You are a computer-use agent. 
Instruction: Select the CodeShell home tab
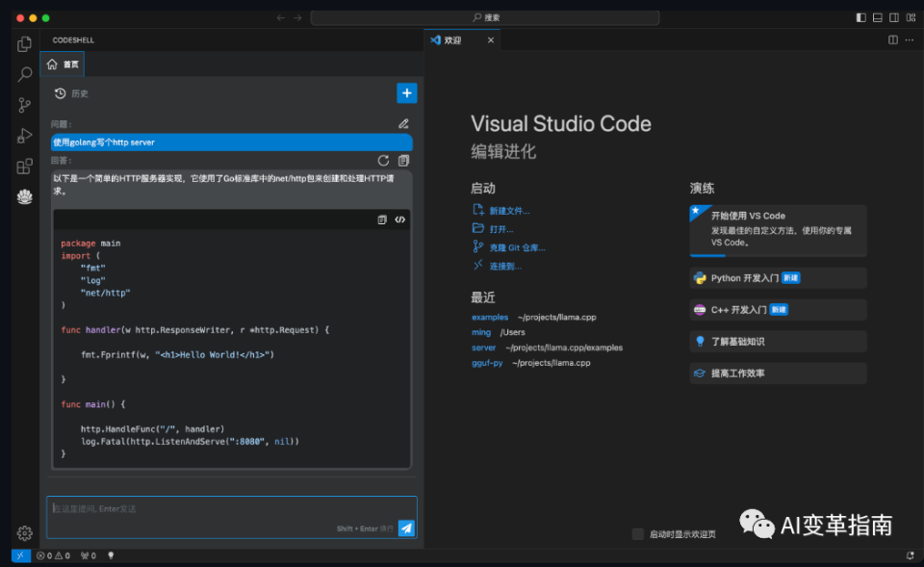63,64
